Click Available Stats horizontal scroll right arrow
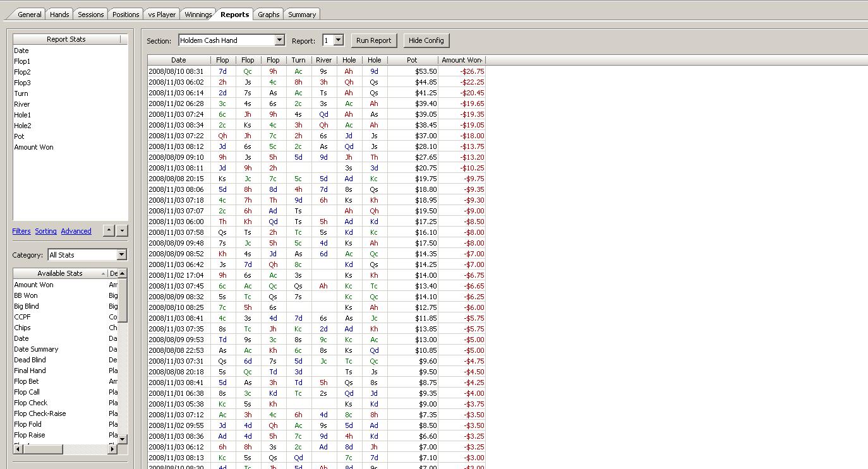Image resolution: width=868 pixels, height=469 pixels. click(113, 449)
